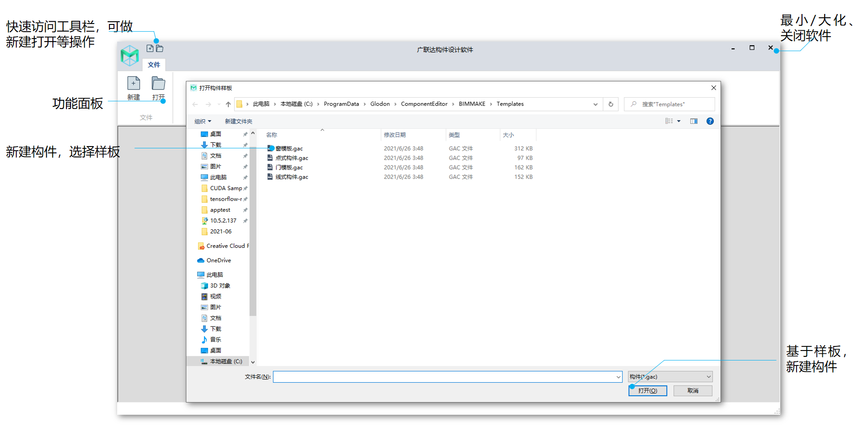Sort by the 大小 column header
868x436 pixels.
(x=508, y=135)
